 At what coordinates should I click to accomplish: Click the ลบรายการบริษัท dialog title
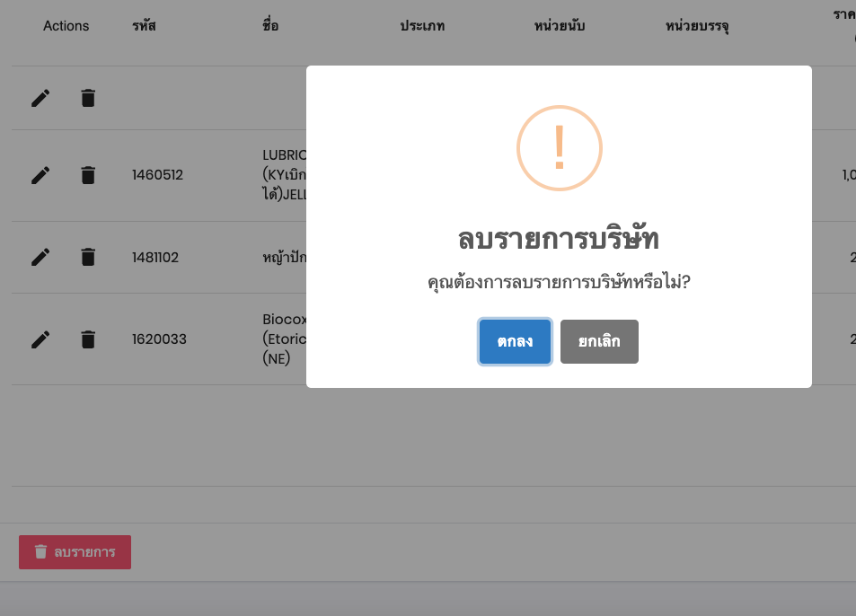point(559,240)
